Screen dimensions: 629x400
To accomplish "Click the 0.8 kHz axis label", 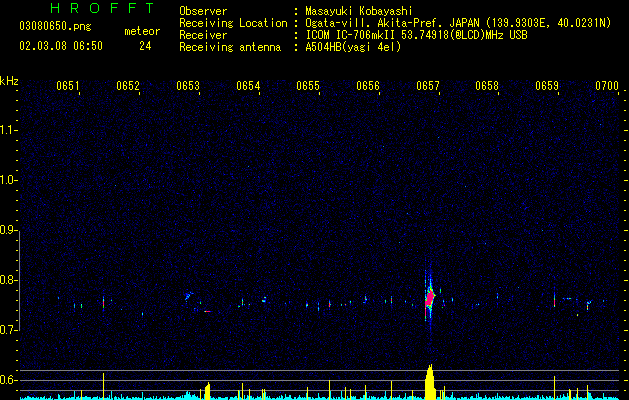I will pyautogui.click(x=8, y=280).
